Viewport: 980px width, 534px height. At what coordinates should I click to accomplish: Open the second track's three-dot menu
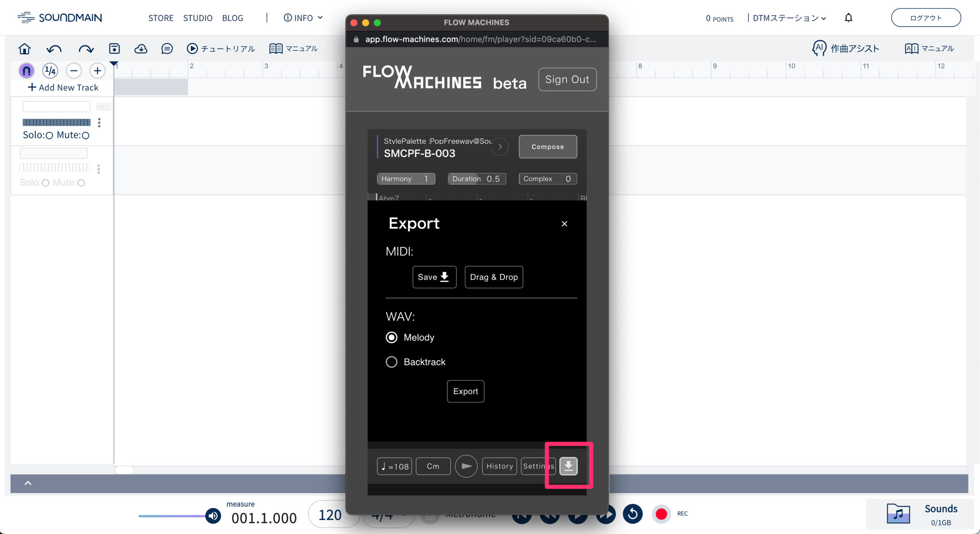[99, 169]
